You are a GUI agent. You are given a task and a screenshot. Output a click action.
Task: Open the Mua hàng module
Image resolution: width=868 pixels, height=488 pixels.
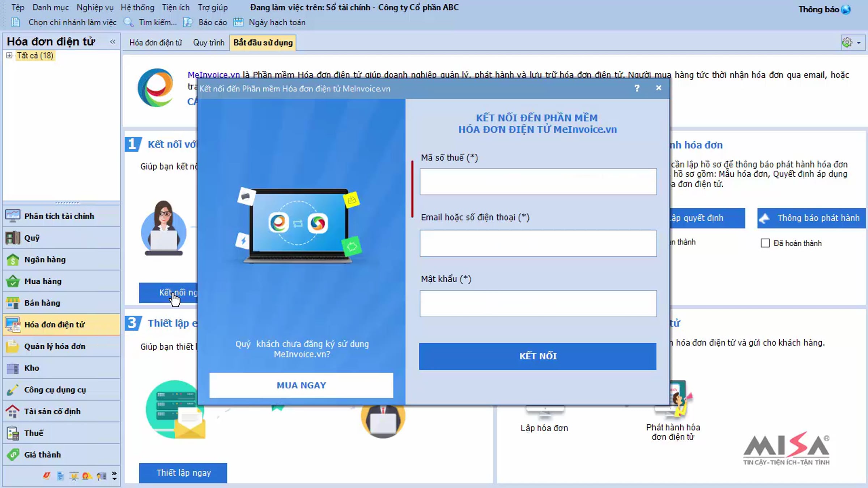click(x=61, y=281)
